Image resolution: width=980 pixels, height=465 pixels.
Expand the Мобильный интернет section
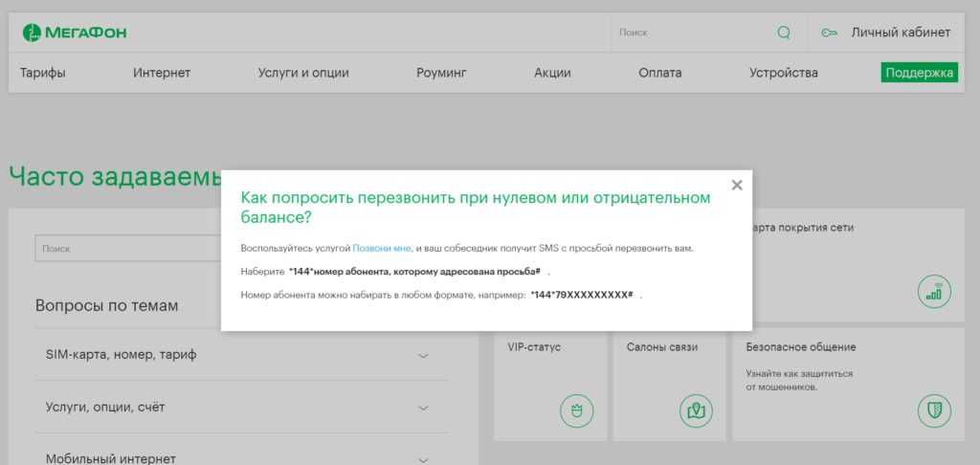(x=423, y=458)
